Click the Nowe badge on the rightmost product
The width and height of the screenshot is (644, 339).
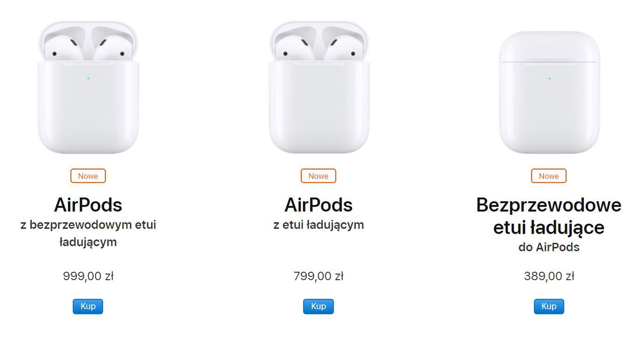pos(548,176)
